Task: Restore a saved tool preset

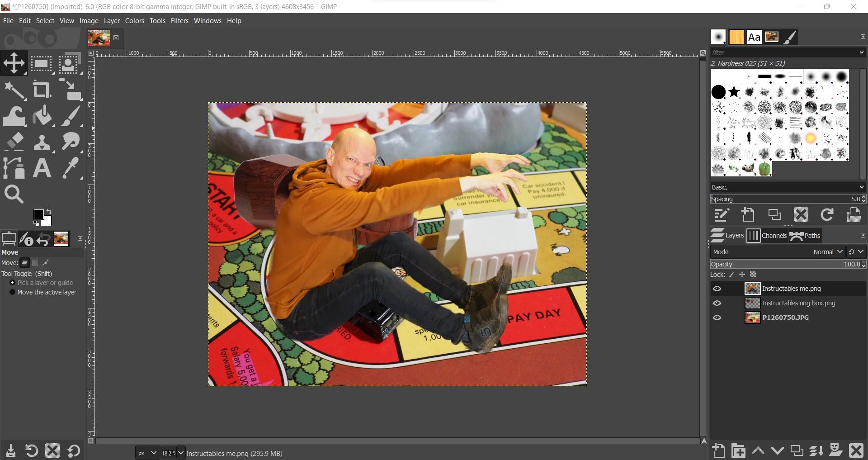Action: [x=32, y=451]
